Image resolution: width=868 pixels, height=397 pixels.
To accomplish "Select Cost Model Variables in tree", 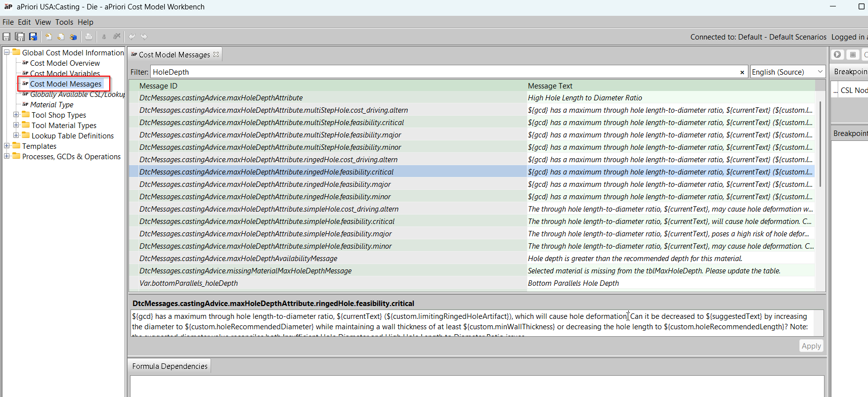I will click(x=65, y=73).
